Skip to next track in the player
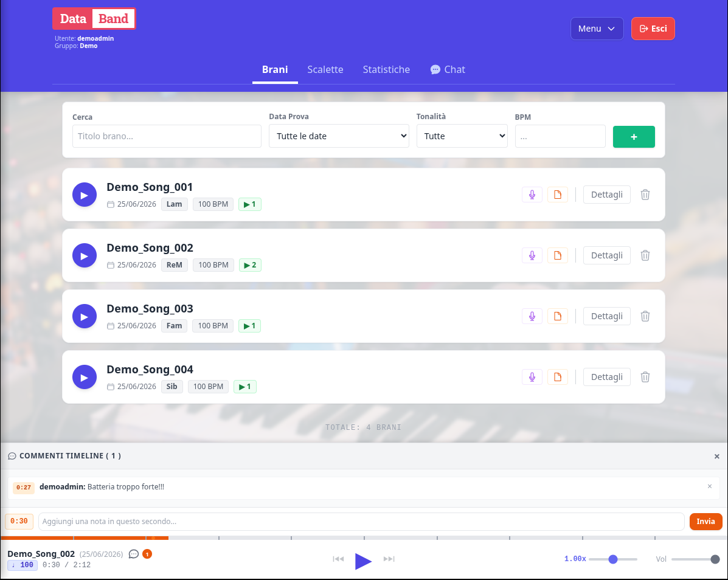The image size is (728, 580). [389, 559]
